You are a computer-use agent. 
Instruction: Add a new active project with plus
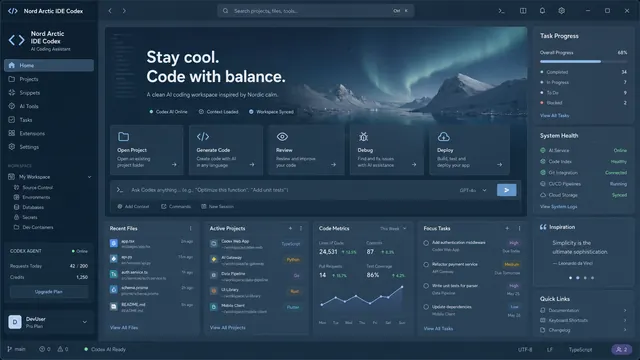(290, 229)
